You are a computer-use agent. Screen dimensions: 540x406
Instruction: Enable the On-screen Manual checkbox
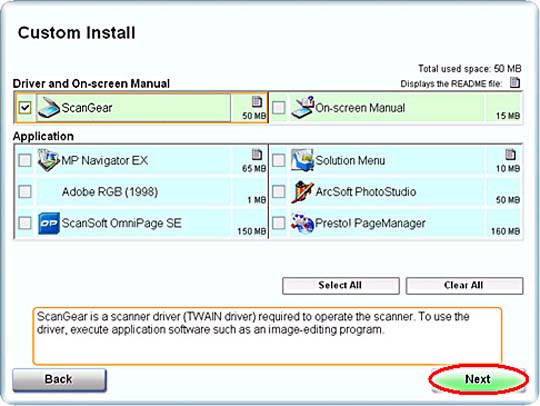pyautogui.click(x=279, y=108)
